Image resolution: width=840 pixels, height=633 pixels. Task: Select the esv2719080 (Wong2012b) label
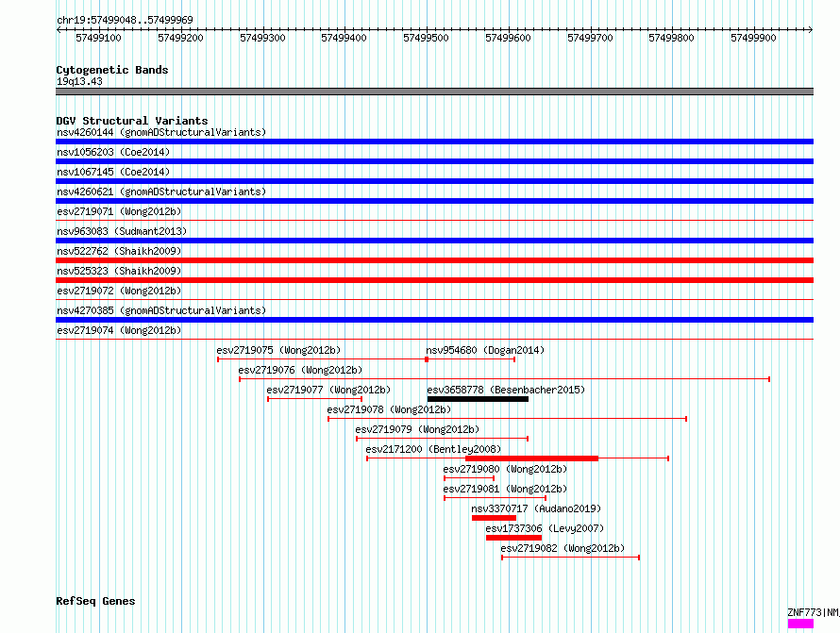pyautogui.click(x=505, y=469)
